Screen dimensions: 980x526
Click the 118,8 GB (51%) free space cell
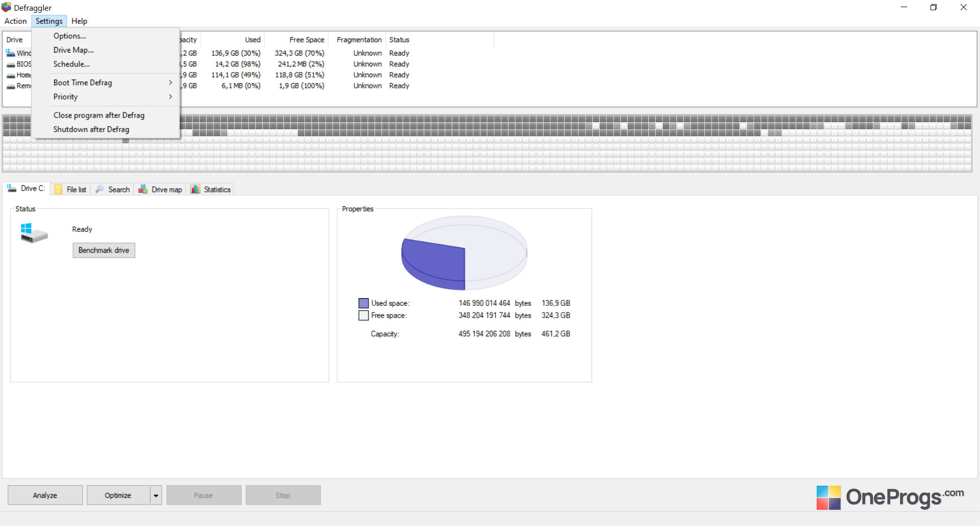tap(300, 75)
